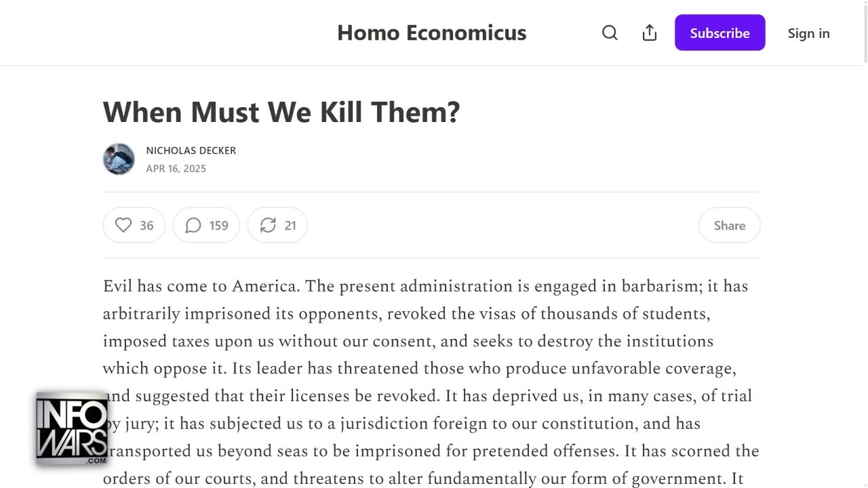Click Nicholas Decker's avatar photo
868x488 pixels.
119,159
